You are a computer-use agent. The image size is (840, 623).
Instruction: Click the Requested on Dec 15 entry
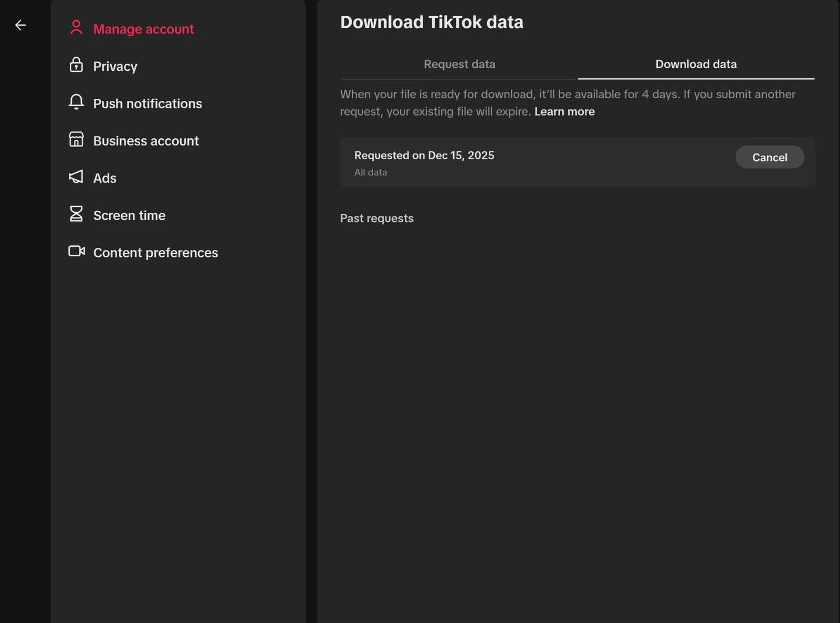pyautogui.click(x=424, y=156)
